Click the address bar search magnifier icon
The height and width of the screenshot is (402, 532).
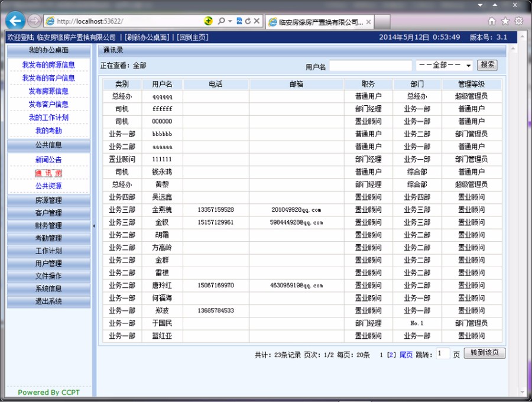[x=222, y=21]
